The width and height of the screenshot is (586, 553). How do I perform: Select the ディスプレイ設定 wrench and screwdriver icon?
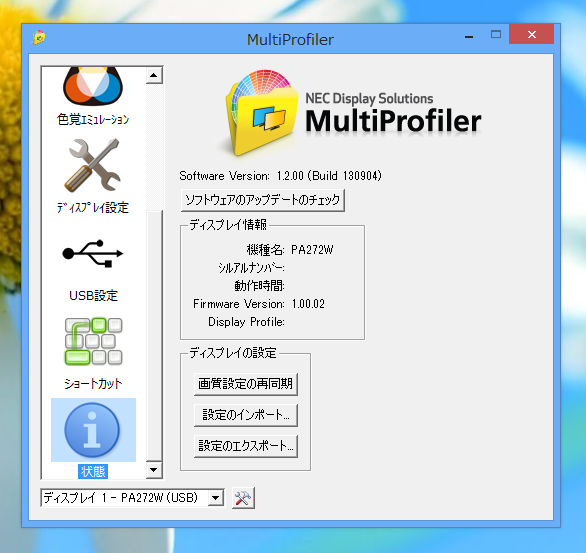93,166
